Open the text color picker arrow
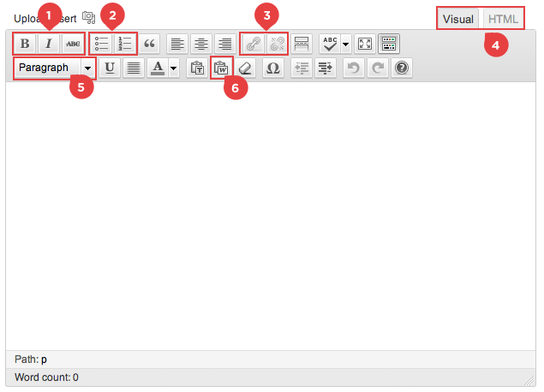544x392 pixels. (x=174, y=68)
